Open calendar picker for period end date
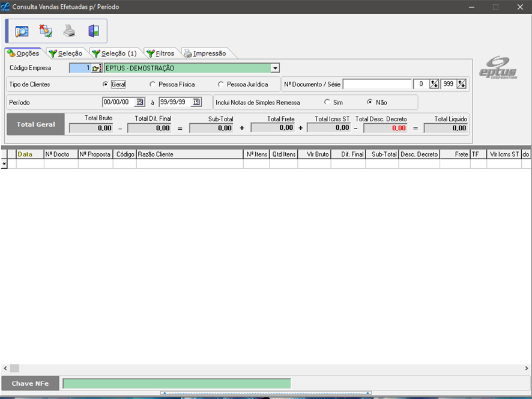The image size is (532, 399). [196, 102]
